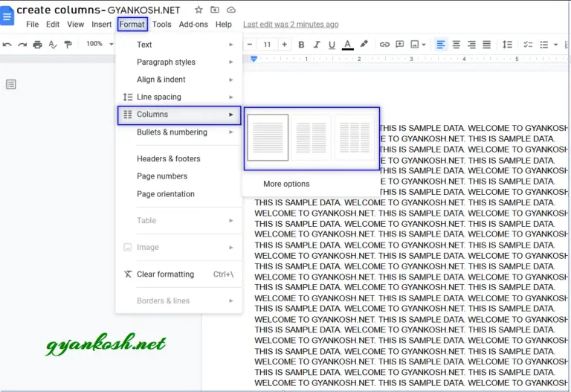Expand the Align & indent submenu

(x=178, y=80)
